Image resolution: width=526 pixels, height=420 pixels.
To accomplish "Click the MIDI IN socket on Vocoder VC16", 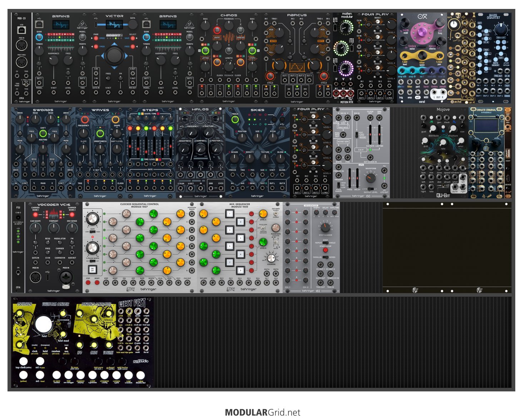I will tap(35, 277).
